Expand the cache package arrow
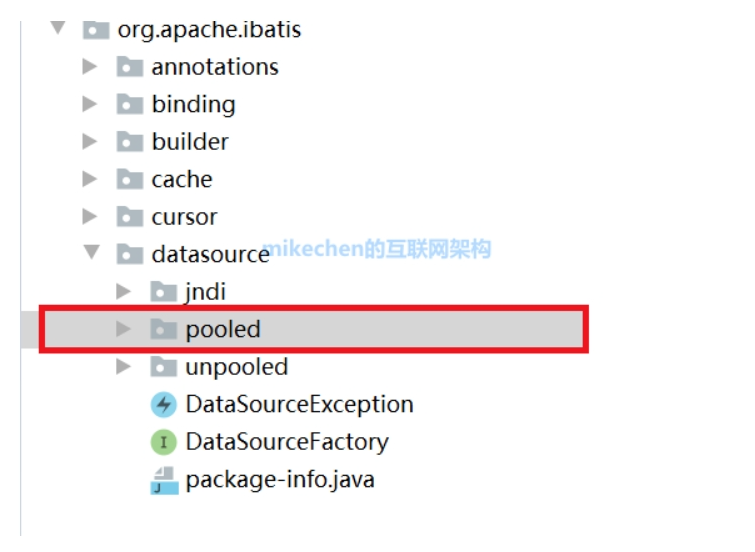755x552 pixels. click(91, 180)
